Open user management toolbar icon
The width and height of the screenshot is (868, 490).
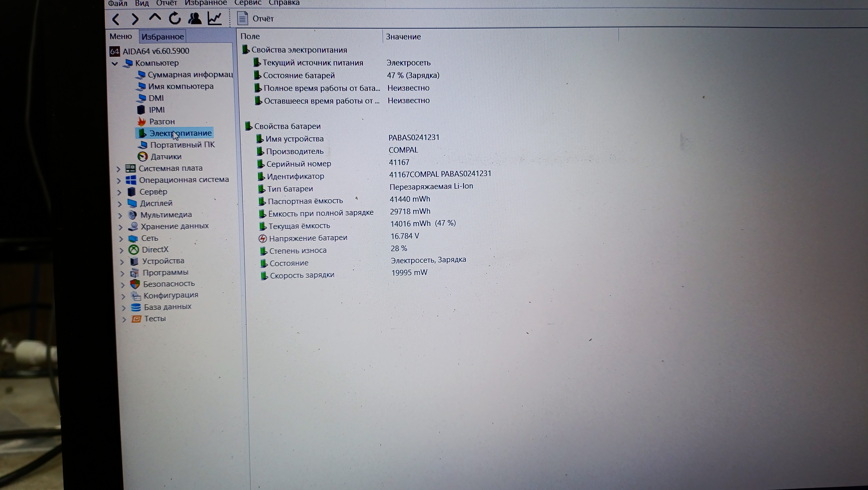(x=194, y=19)
